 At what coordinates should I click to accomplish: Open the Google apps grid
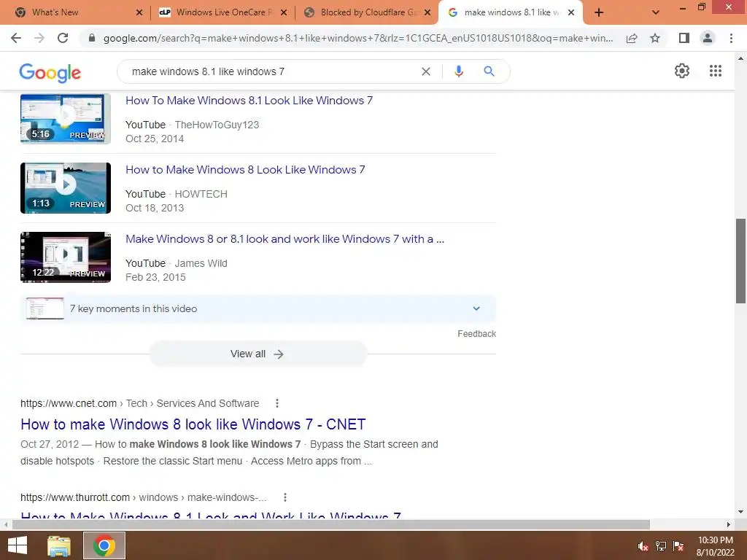coord(716,71)
